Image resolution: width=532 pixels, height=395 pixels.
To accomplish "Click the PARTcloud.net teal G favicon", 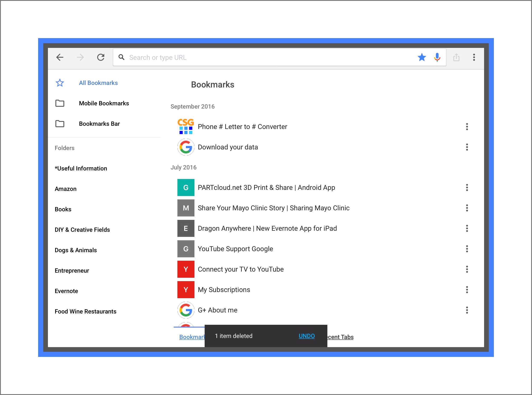I will tap(186, 188).
